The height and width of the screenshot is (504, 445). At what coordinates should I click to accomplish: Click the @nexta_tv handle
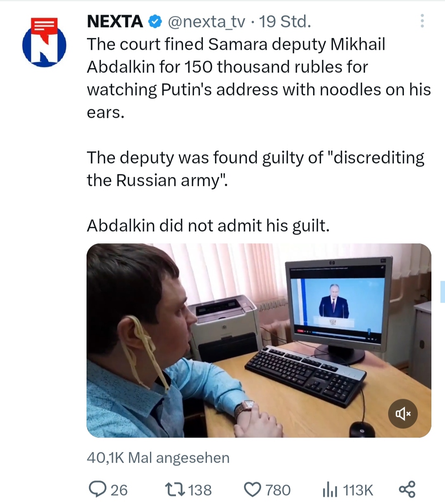[206, 21]
